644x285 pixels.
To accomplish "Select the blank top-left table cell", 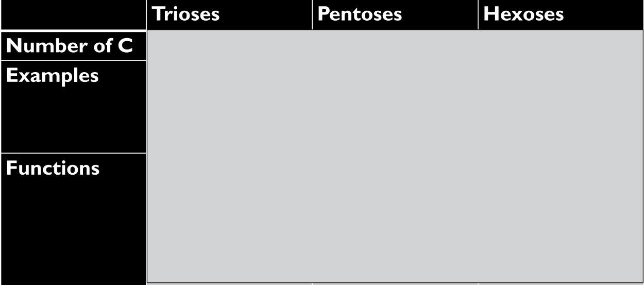I will [x=73, y=14].
